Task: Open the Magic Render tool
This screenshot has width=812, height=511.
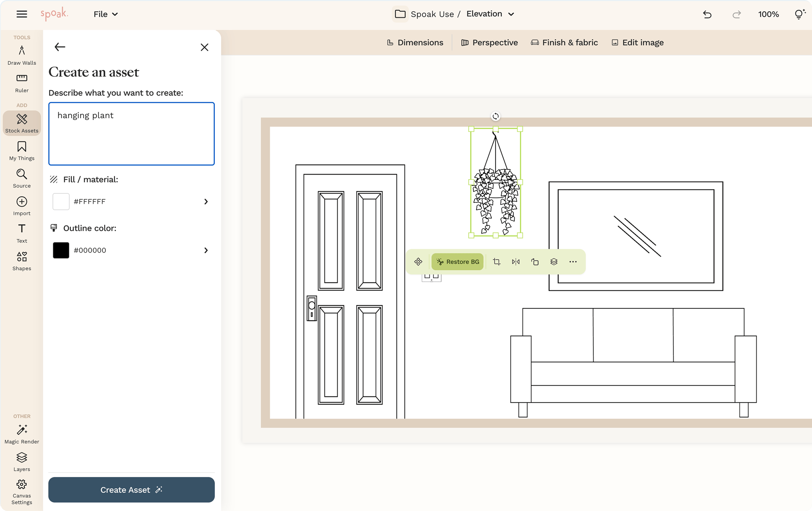Action: (x=21, y=434)
